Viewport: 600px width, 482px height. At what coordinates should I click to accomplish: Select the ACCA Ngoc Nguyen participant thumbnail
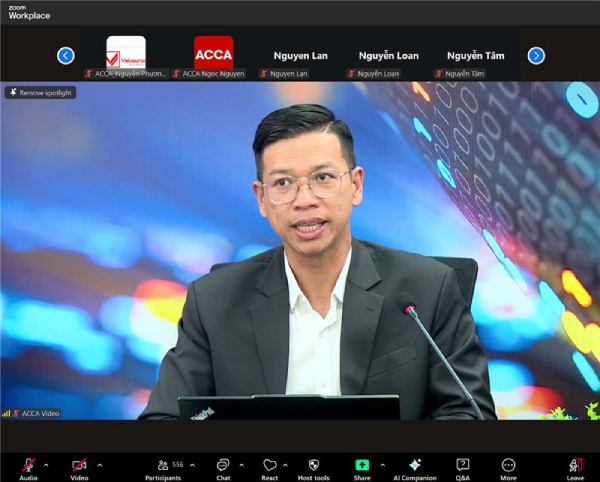(x=213, y=55)
